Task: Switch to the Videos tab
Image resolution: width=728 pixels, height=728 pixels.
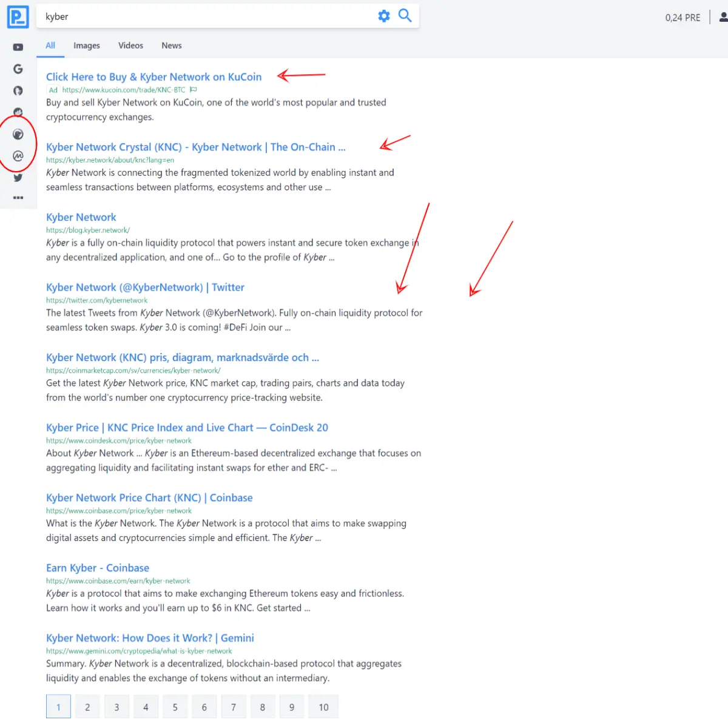Action: point(130,45)
